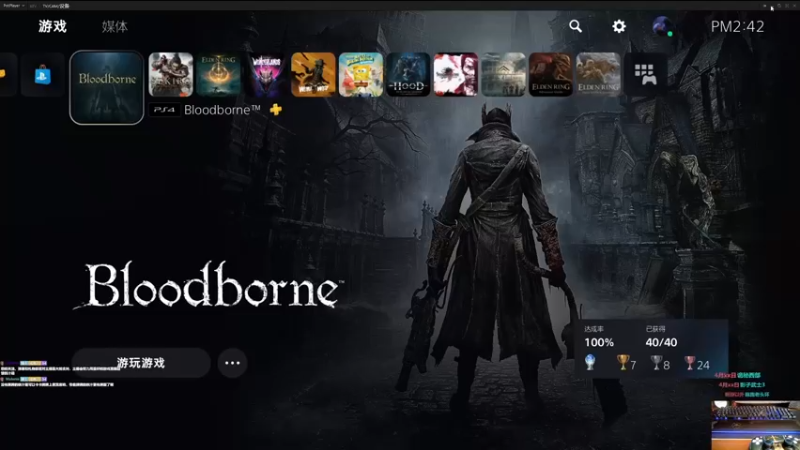Click the Bloodborne™ title text beside PS4 badge
This screenshot has height=450, width=800.
(222, 110)
